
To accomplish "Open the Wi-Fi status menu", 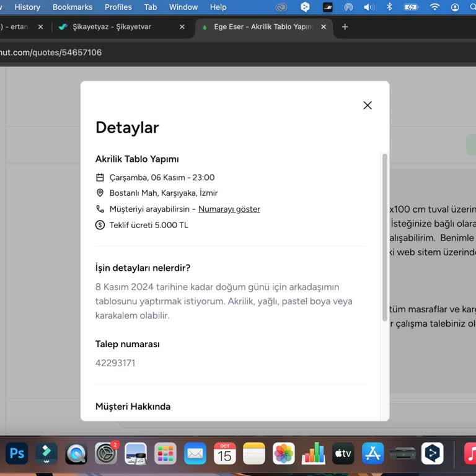I will 434,7.
